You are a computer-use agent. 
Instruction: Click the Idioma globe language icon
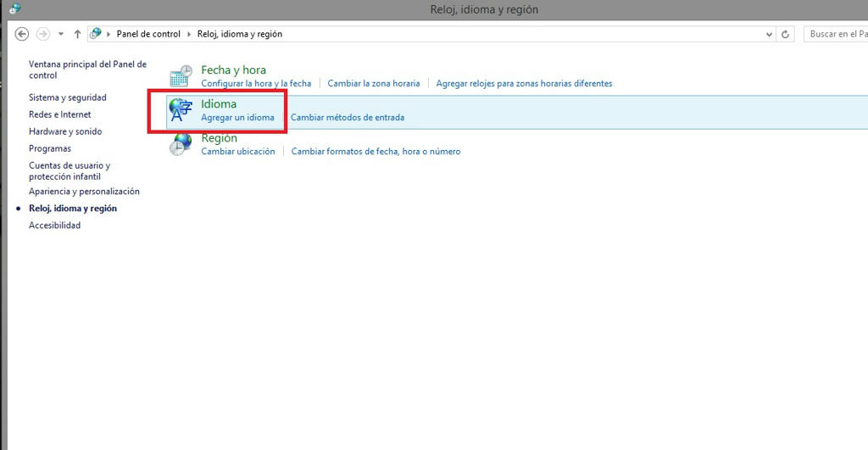181,109
